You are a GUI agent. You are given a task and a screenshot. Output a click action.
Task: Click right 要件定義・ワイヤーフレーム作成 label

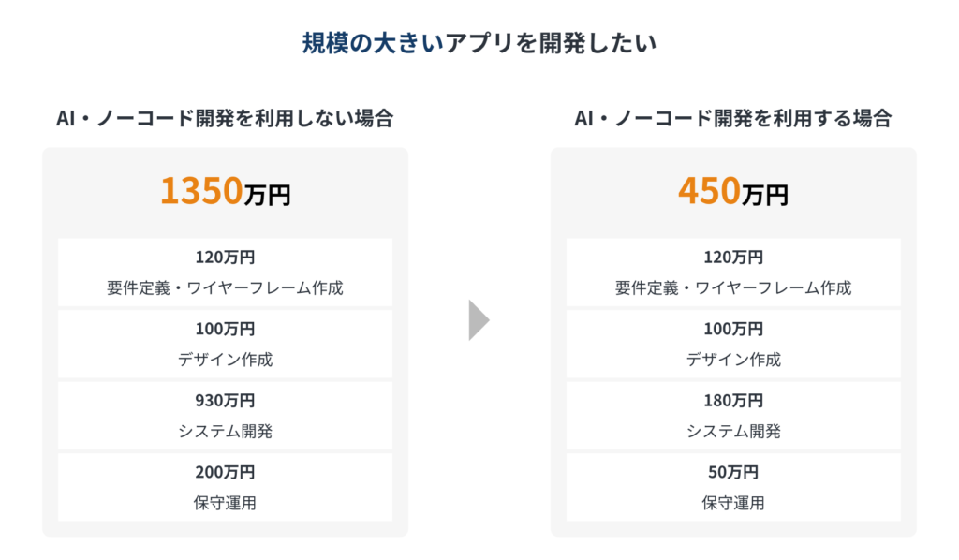coord(733,287)
